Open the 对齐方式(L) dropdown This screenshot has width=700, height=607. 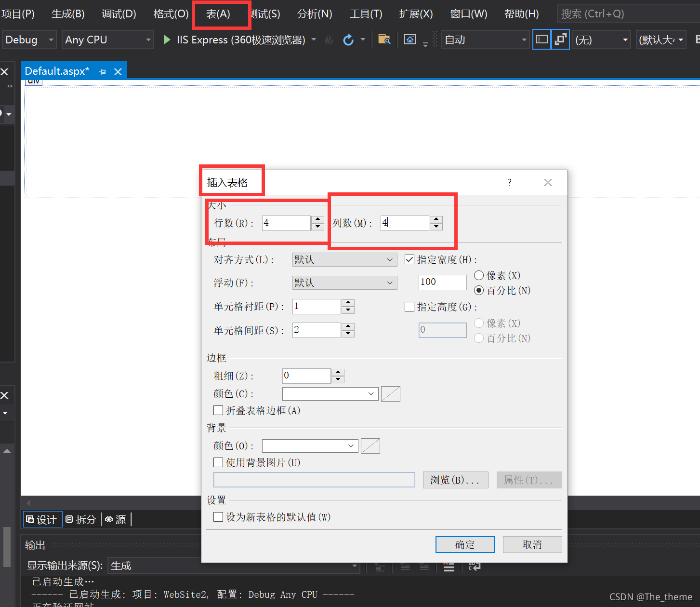(x=344, y=259)
